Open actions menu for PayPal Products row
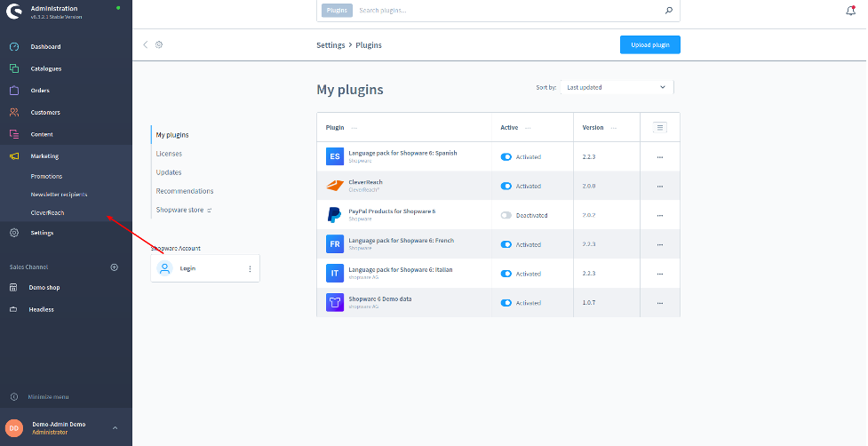The image size is (868, 446). pyautogui.click(x=660, y=216)
